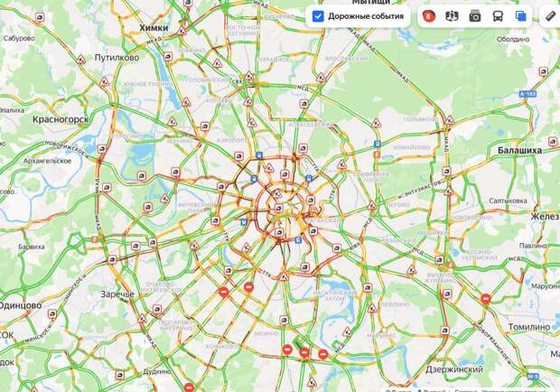Click the Одинцово city label
Screen dimensions: 560x392
(21, 305)
